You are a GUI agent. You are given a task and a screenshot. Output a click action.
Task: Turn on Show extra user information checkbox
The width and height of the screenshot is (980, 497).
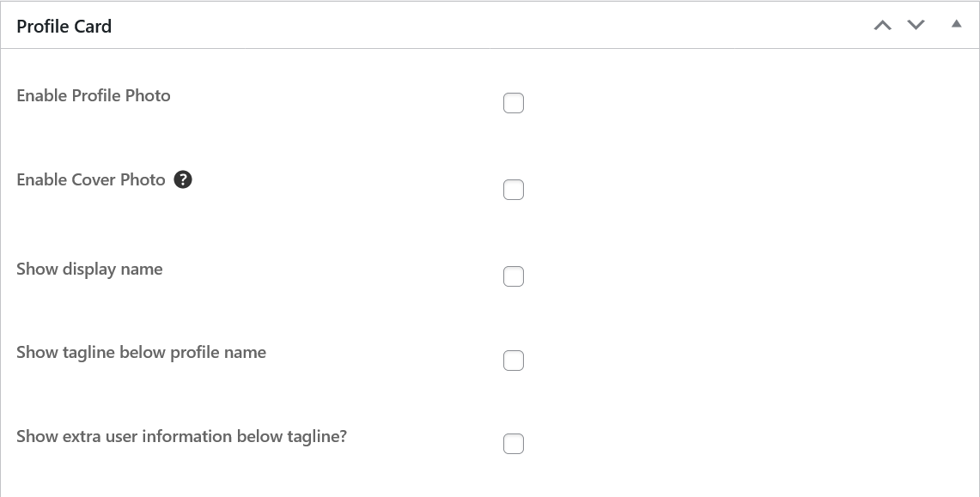(x=513, y=444)
